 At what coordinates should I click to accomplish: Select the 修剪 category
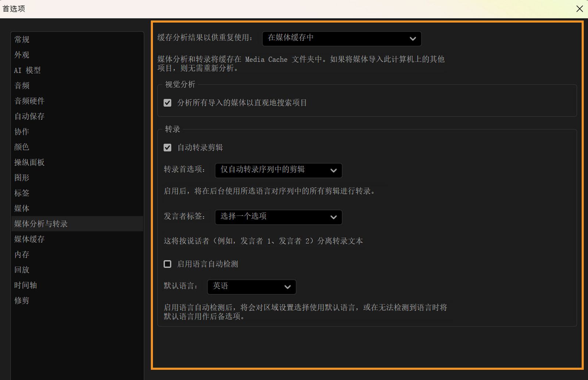click(x=21, y=300)
